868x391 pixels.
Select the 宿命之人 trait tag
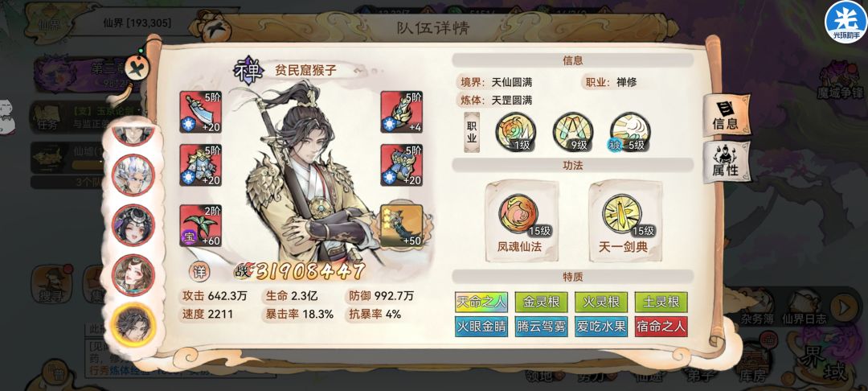(x=661, y=326)
